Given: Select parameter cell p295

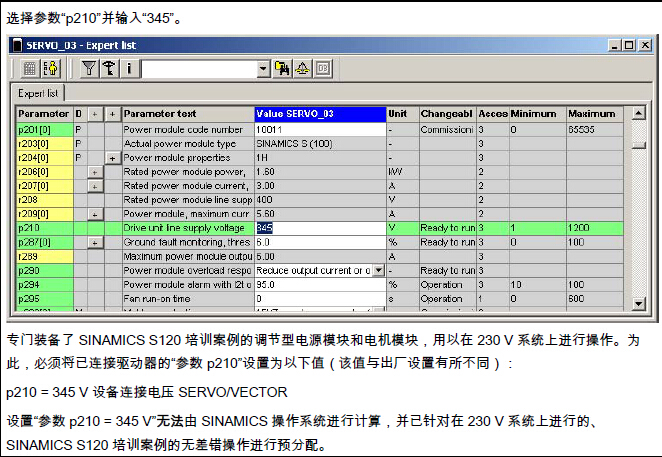Looking at the screenshot, I should coord(45,299).
